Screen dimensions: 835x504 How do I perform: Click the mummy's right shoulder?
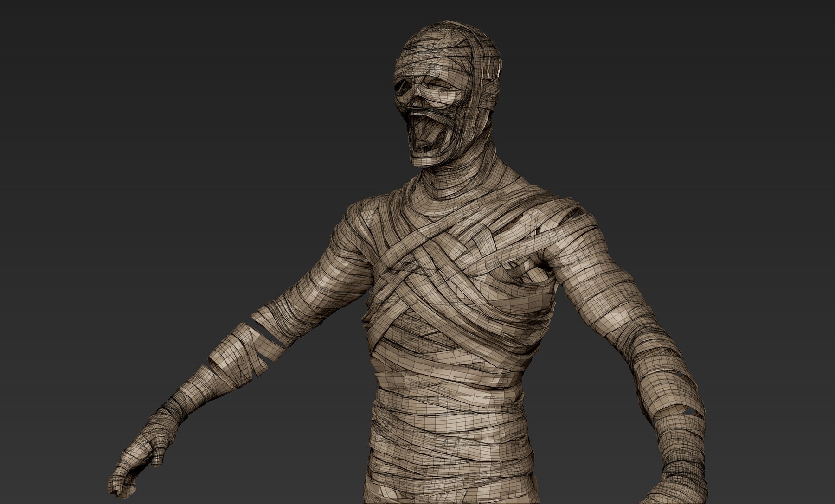point(366,218)
